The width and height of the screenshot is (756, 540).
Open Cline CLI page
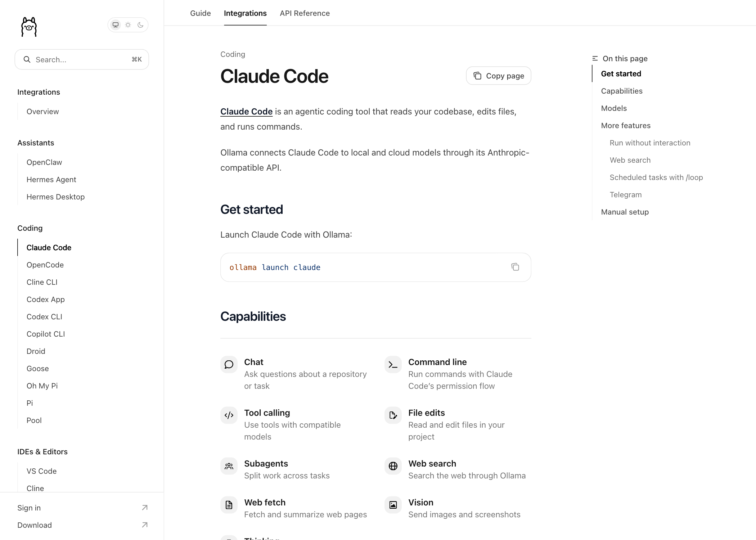tap(42, 282)
